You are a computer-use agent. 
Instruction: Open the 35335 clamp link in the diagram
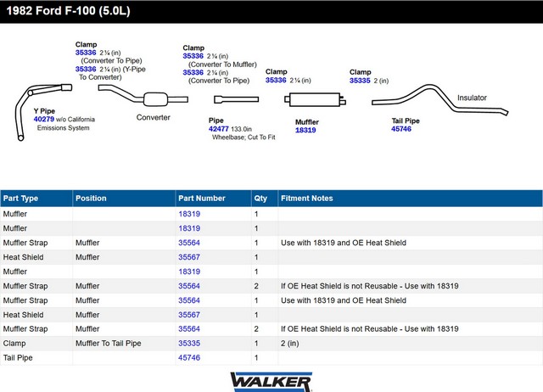click(360, 81)
